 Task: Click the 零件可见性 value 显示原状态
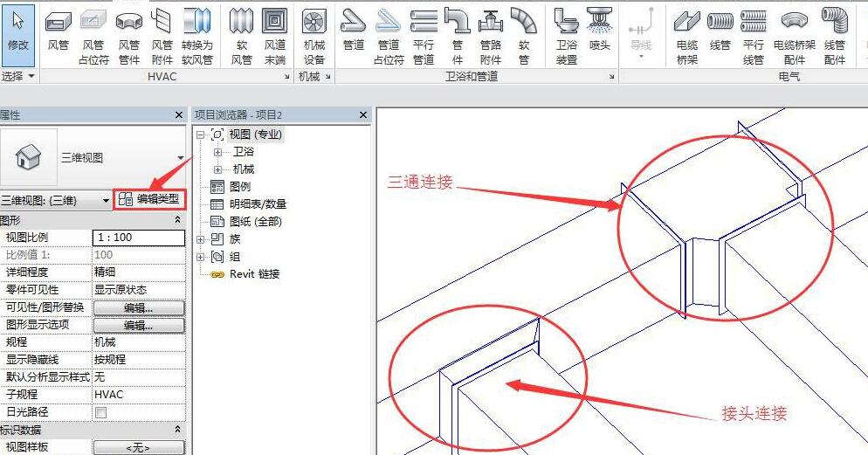(x=138, y=289)
